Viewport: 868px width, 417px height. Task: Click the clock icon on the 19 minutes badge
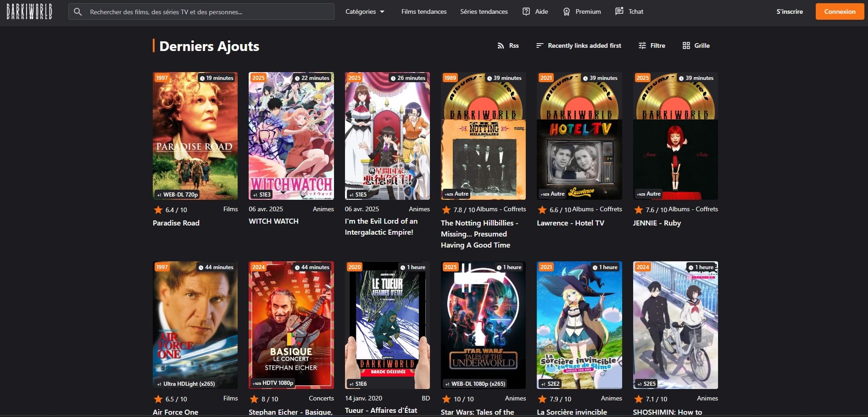pos(202,78)
